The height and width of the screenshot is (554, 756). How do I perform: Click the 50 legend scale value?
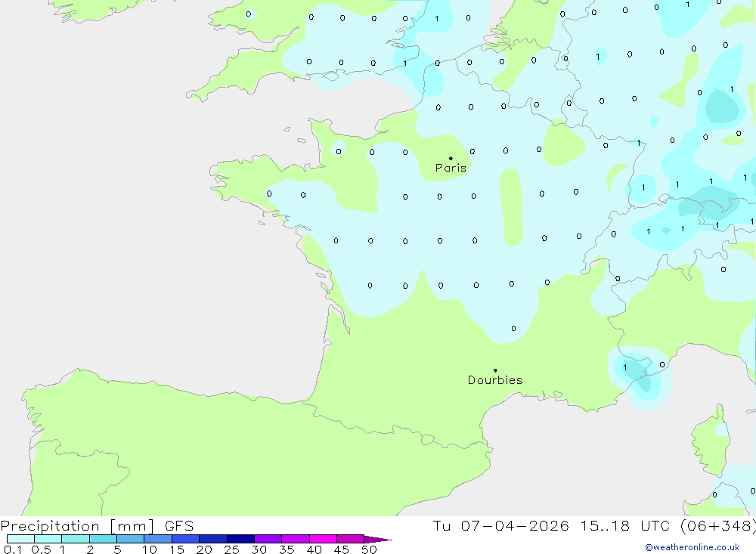pos(369,549)
